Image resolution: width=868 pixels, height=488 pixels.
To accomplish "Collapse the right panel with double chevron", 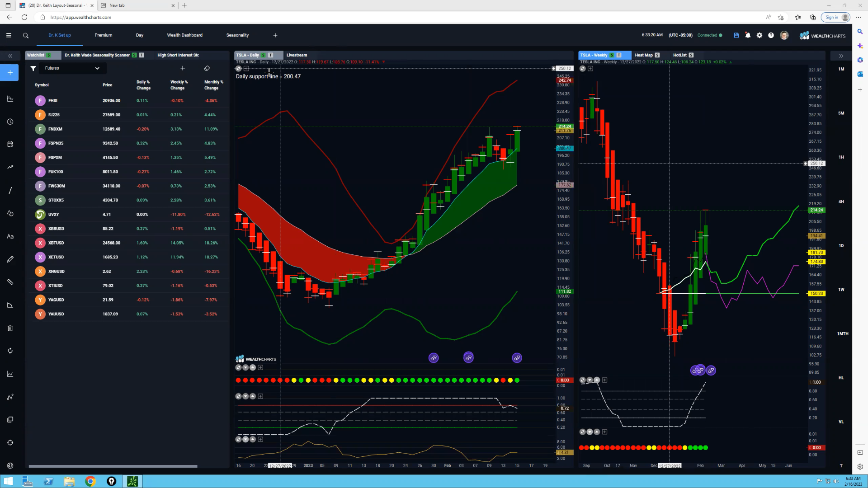I will tap(841, 56).
